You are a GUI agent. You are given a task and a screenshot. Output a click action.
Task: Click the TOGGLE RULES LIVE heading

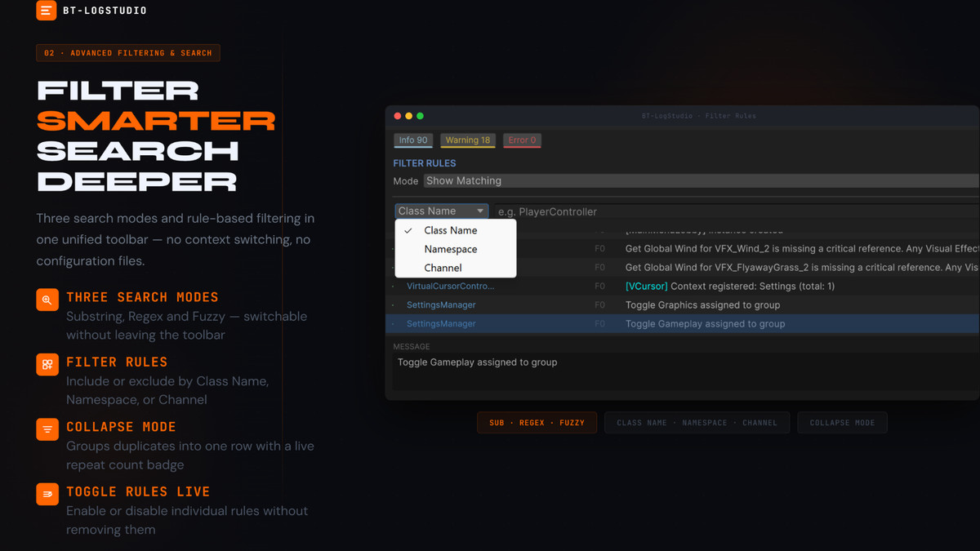coord(138,491)
